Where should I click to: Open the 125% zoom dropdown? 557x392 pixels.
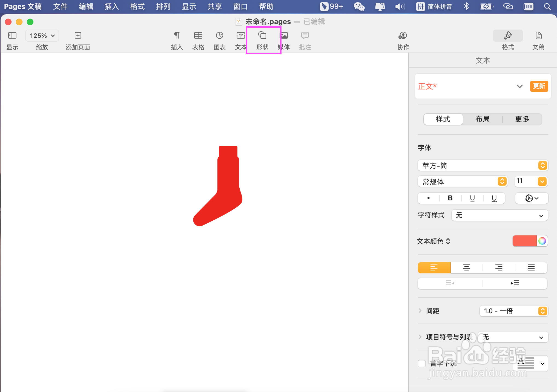coord(42,36)
